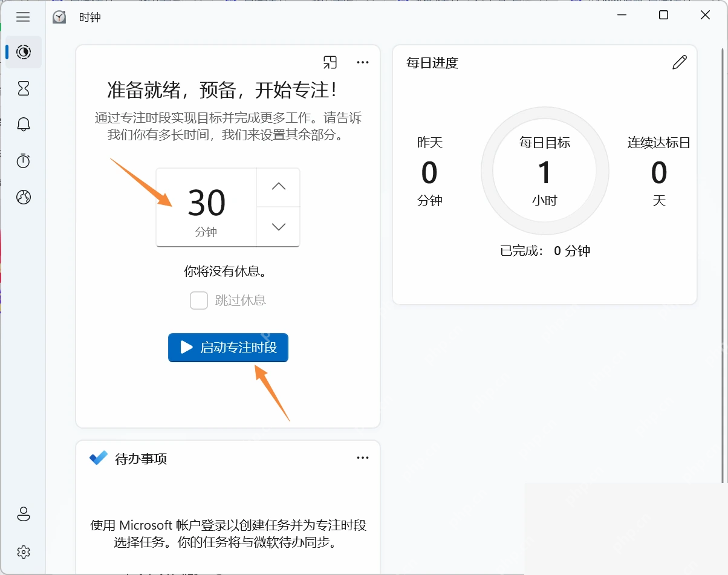Toggle the 跳过休息 checkbox
The image size is (728, 575).
pos(199,300)
